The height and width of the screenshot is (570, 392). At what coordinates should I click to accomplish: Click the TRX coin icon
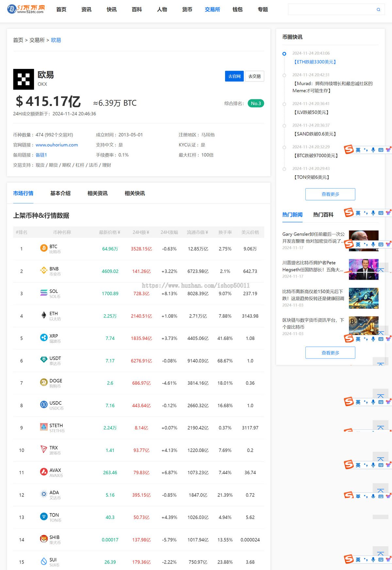(x=44, y=449)
